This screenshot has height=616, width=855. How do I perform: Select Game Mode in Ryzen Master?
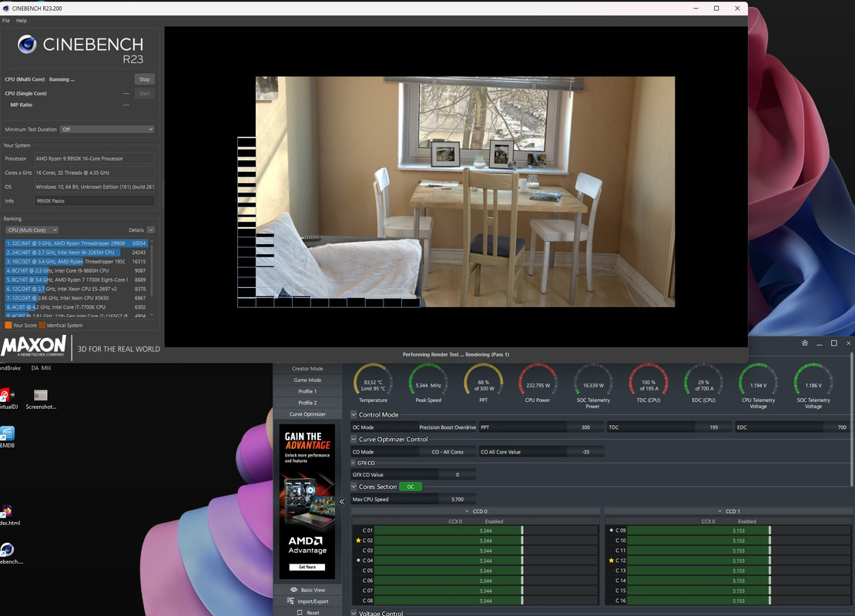[307, 380]
